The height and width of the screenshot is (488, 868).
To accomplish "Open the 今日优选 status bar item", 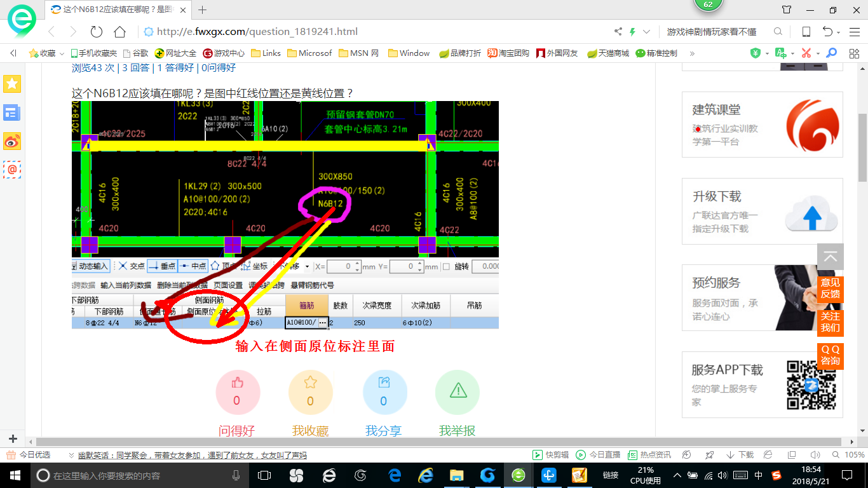I will pyautogui.click(x=29, y=455).
